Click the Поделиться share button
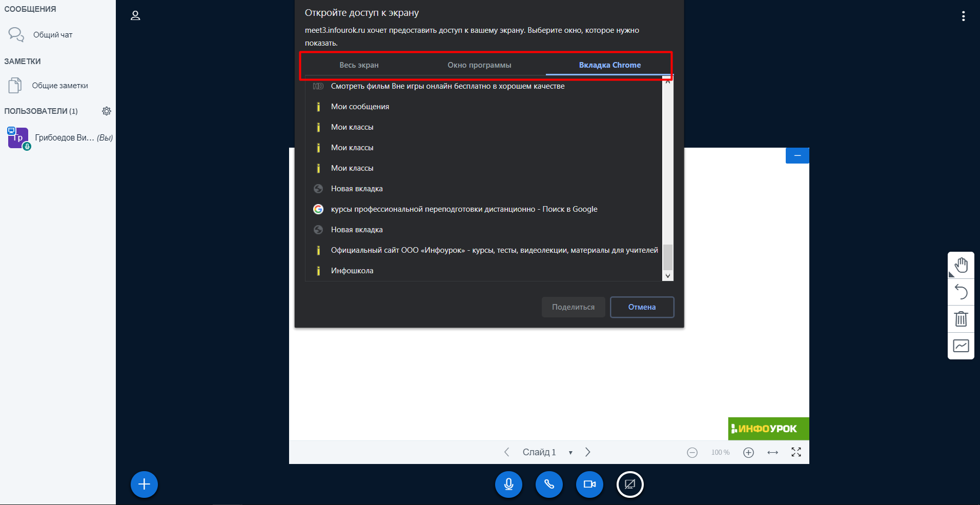Image resolution: width=980 pixels, height=505 pixels. 573,307
